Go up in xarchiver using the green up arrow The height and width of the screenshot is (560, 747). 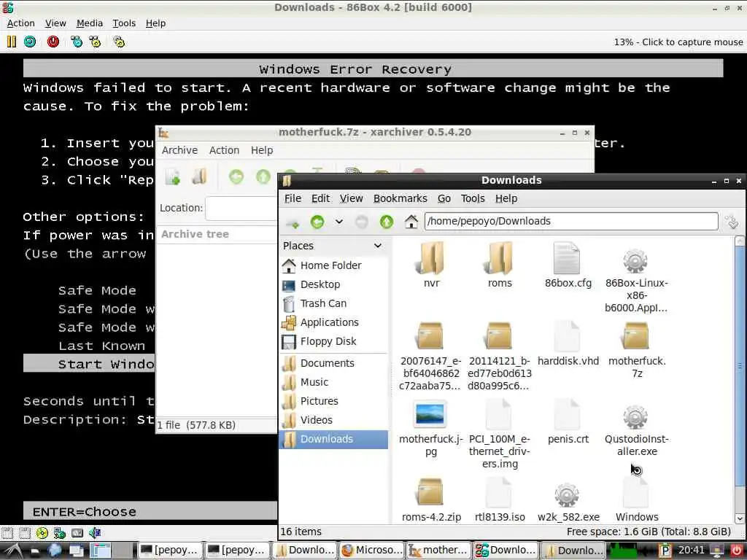coord(263,177)
